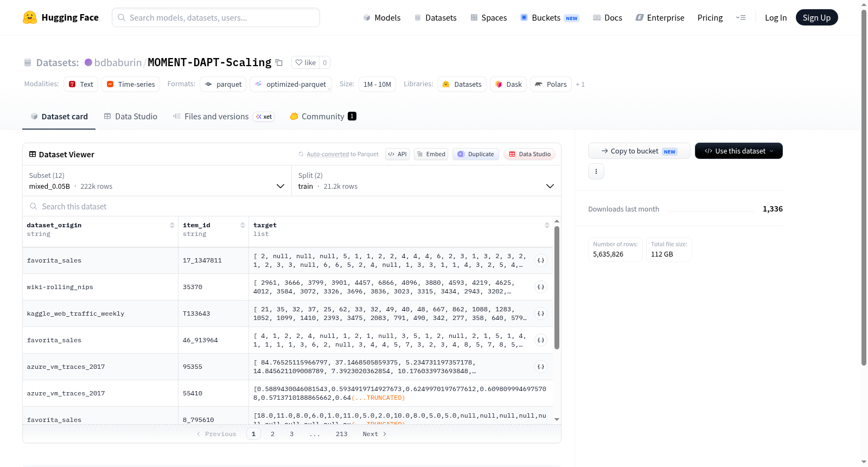Select the optimized-parquet format tag

pyautogui.click(x=291, y=84)
